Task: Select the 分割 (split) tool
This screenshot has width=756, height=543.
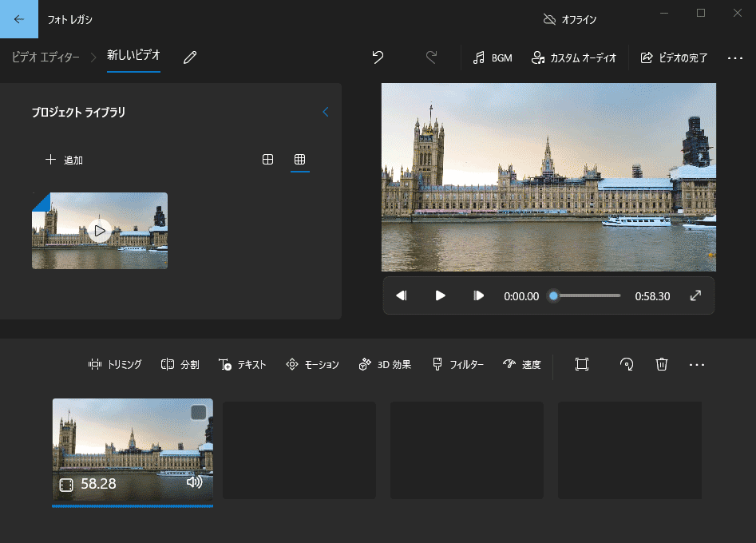Action: pyautogui.click(x=180, y=364)
